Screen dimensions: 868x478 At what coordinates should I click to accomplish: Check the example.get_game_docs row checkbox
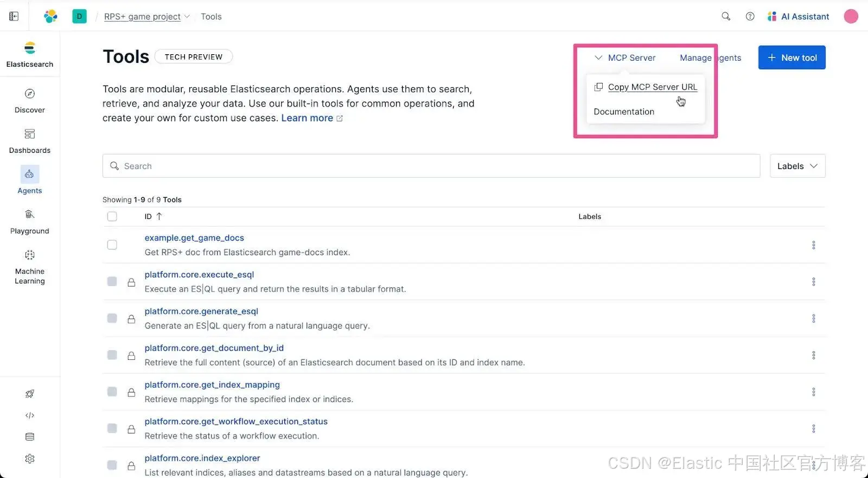pyautogui.click(x=112, y=245)
